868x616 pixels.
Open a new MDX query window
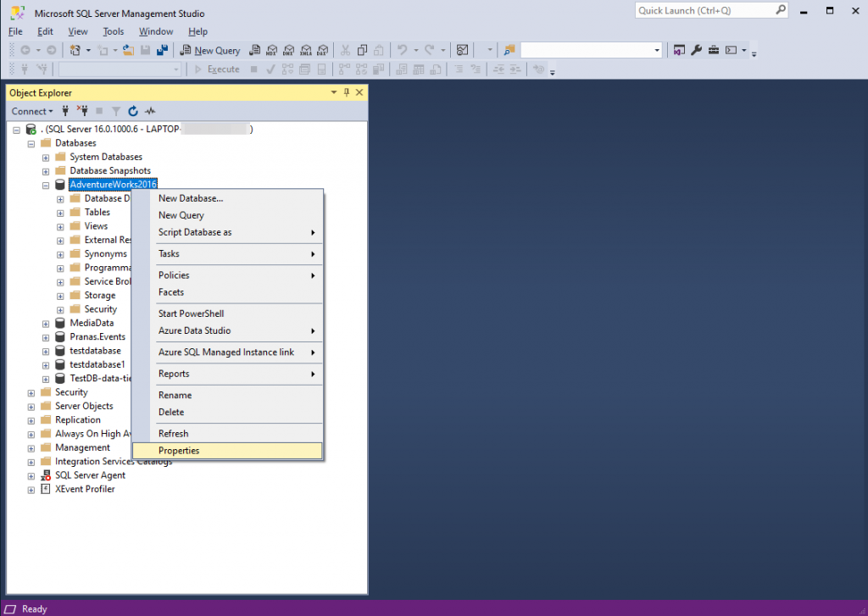(271, 50)
